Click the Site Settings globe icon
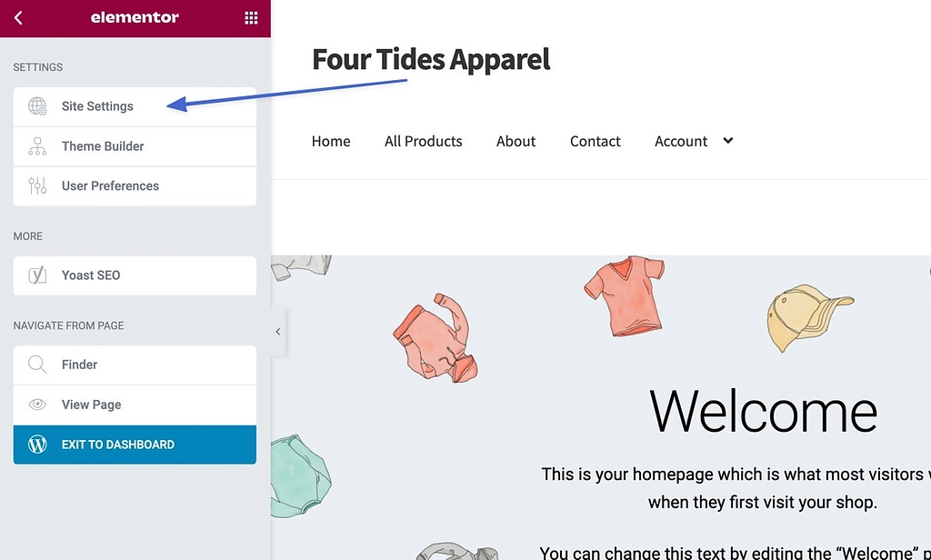 (37, 106)
